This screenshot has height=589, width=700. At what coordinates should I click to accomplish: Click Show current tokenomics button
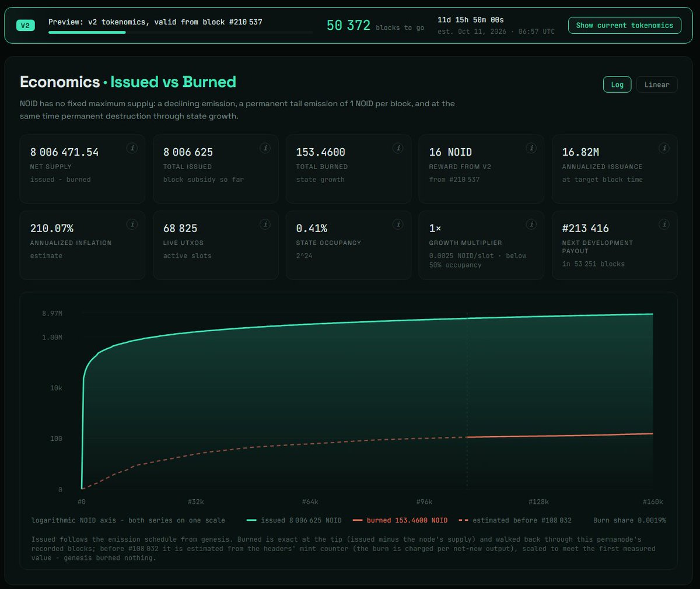625,25
